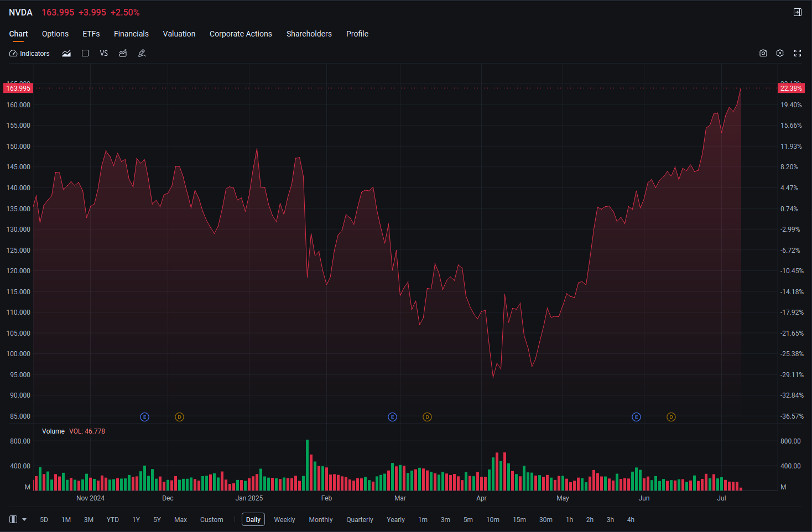Collapse the side panel icon at top right
Viewport: 812px width, 532px height.
click(798, 12)
